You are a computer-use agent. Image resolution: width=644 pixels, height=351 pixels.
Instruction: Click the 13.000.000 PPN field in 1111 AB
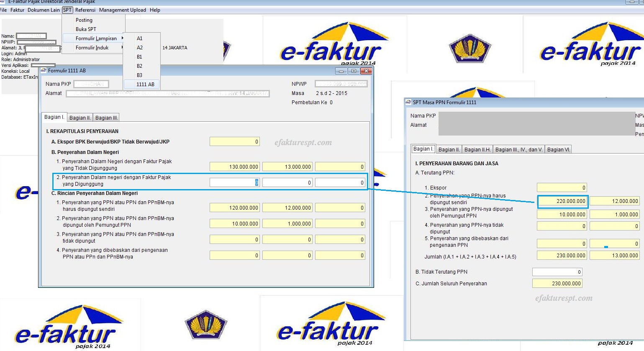coord(287,167)
